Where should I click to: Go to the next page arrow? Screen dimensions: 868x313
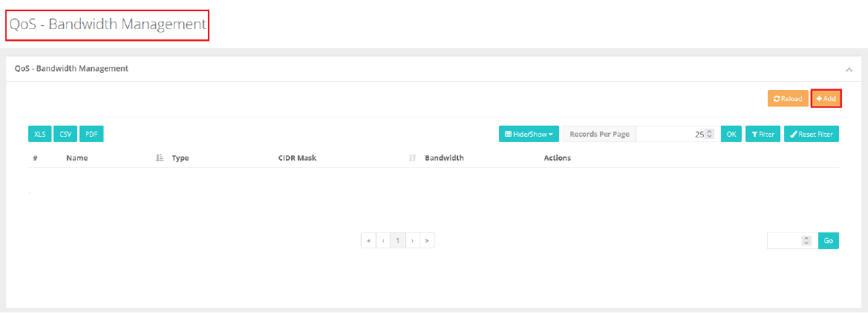pos(412,241)
